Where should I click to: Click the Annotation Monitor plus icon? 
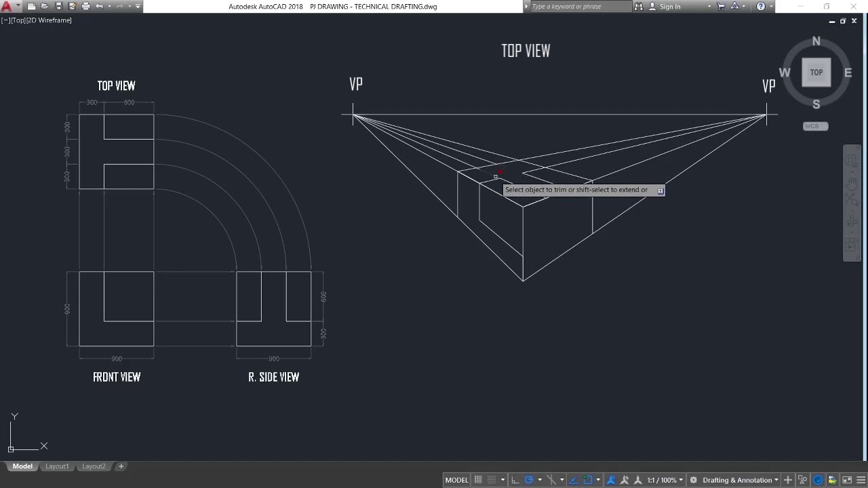pos(788,480)
